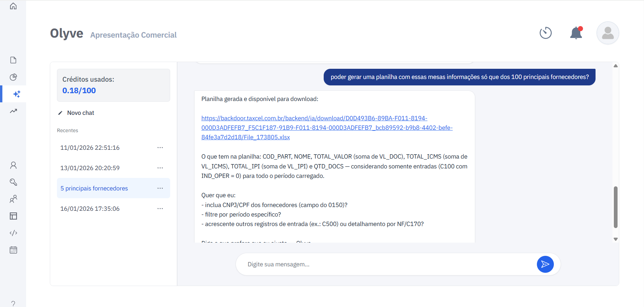644x307 pixels.
Task: Open the user profile avatar
Action: click(x=607, y=33)
